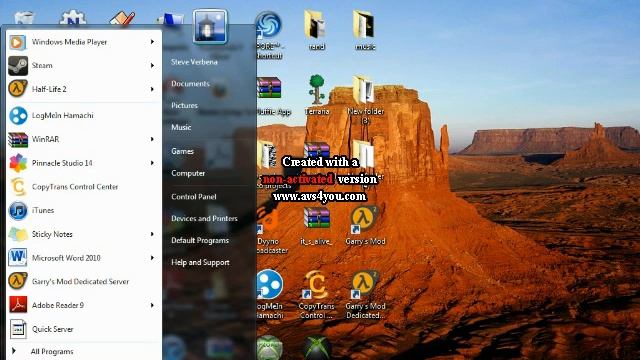
Task: Click the iTunes music note icon
Action: (x=18, y=210)
